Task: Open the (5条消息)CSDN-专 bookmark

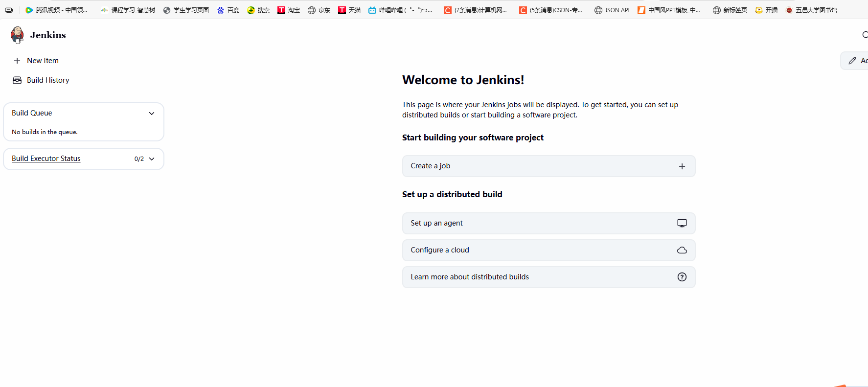Action: tap(550, 10)
